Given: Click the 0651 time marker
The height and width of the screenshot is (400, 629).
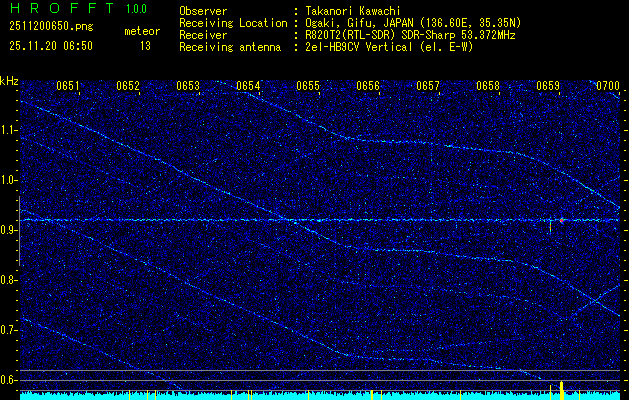Looking at the screenshot, I should click(68, 86).
